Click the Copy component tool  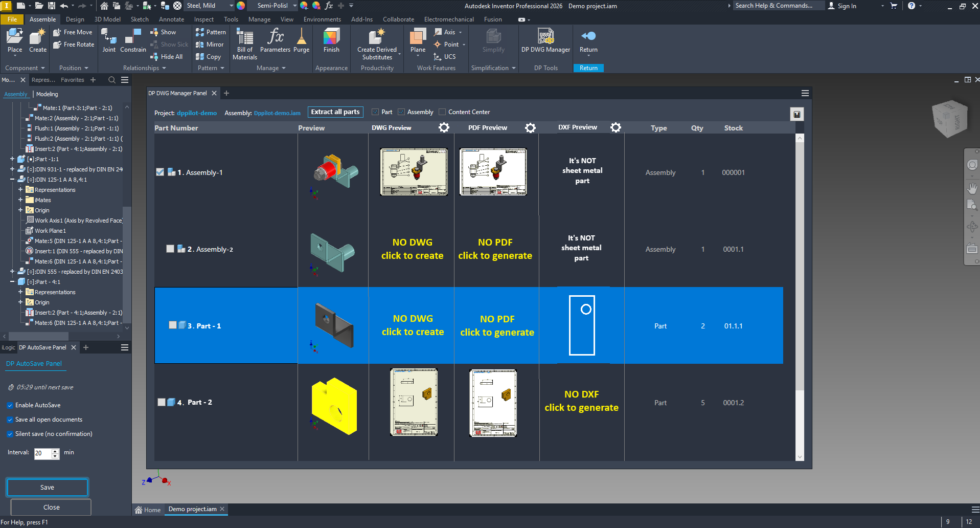coord(208,57)
